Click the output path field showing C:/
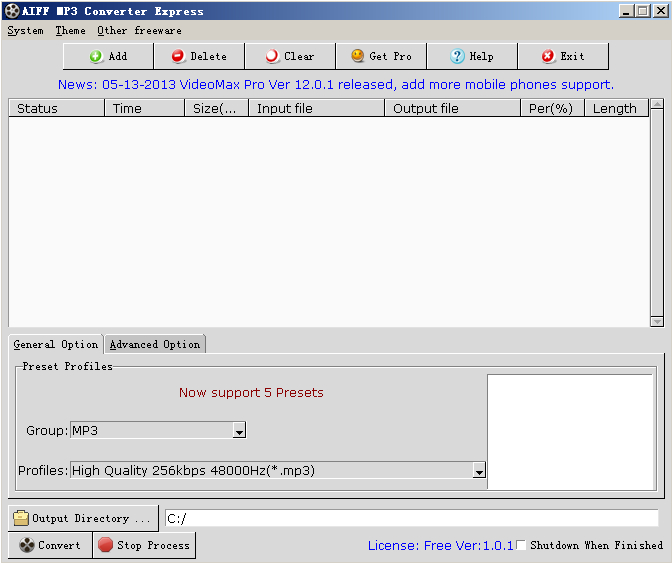 (411, 518)
